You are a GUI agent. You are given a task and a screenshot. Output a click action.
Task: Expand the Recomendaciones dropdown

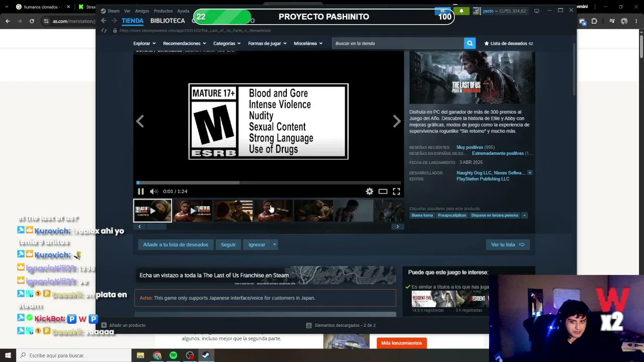coord(184,43)
